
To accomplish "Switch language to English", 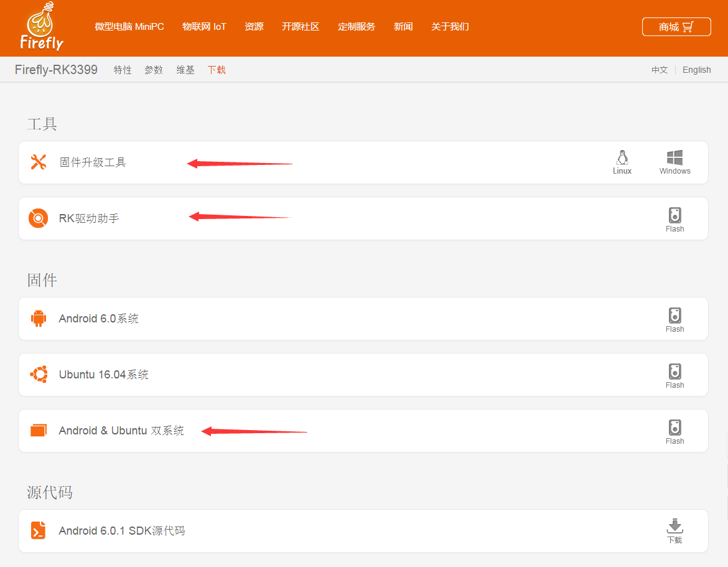I will pyautogui.click(x=696, y=70).
